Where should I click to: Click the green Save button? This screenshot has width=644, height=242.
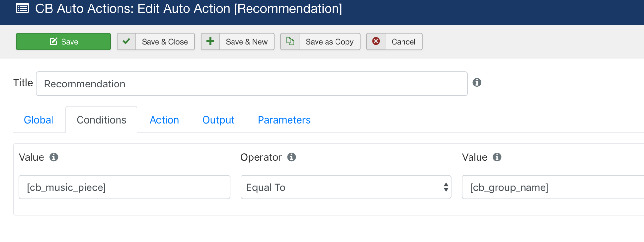[63, 42]
